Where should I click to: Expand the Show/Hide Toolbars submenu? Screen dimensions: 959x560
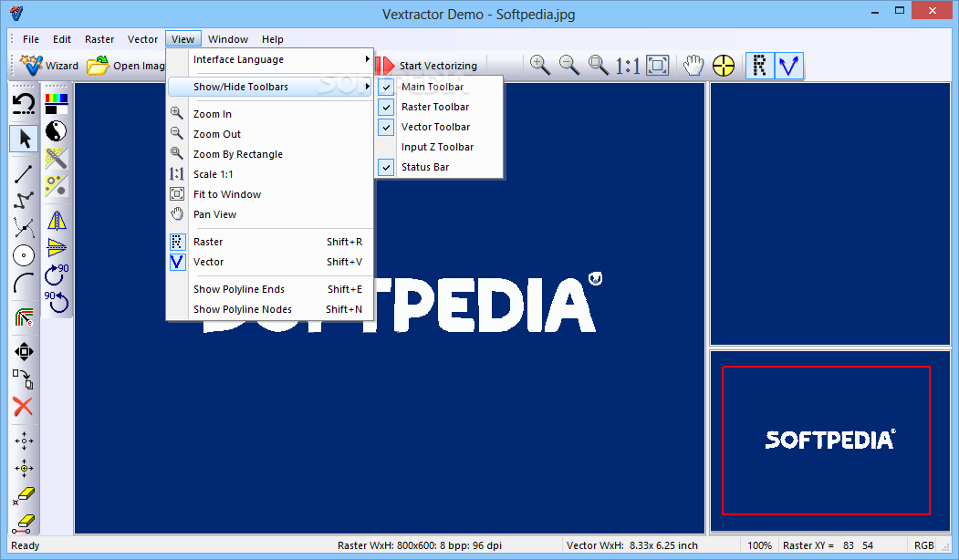270,87
